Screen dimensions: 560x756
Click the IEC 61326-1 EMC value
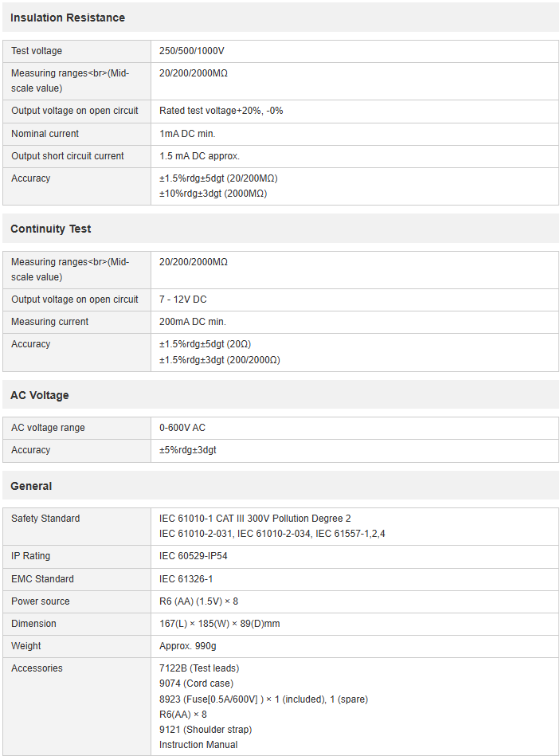click(186, 579)
